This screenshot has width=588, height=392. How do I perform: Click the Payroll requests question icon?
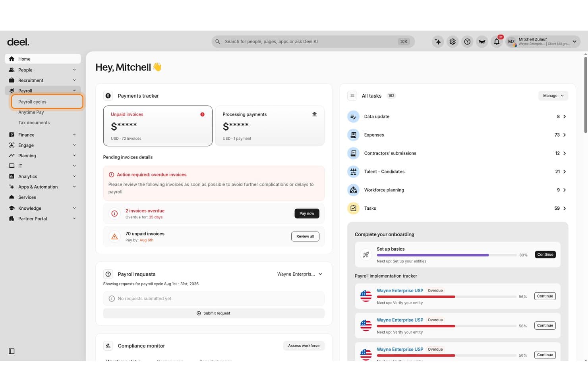pos(108,274)
